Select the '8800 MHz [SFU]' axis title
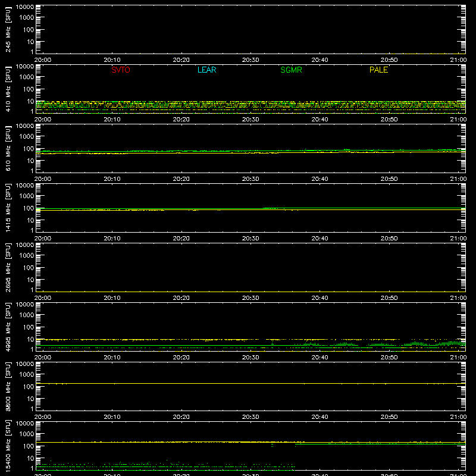Image resolution: width=476 pixels, height=476 pixels. click(8, 387)
